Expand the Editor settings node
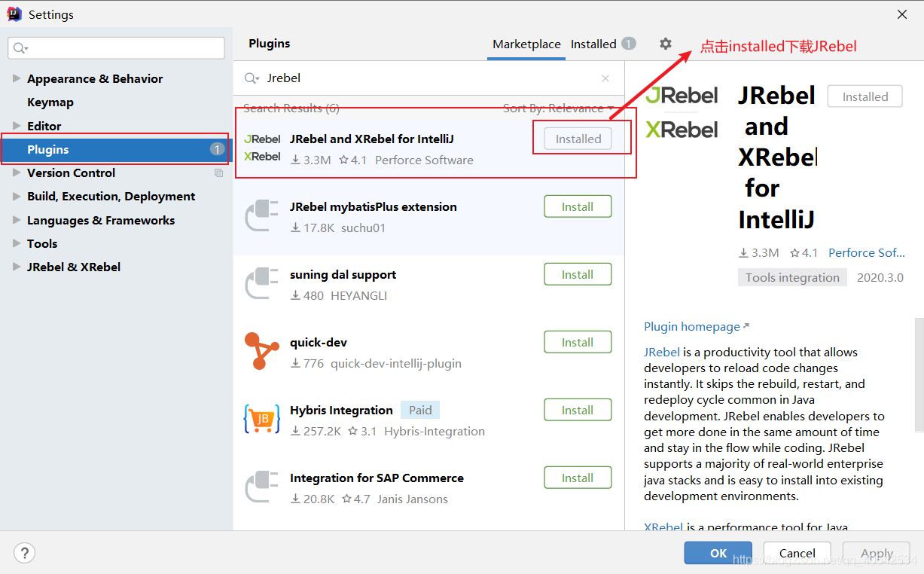The height and width of the screenshot is (574, 924). point(17,126)
